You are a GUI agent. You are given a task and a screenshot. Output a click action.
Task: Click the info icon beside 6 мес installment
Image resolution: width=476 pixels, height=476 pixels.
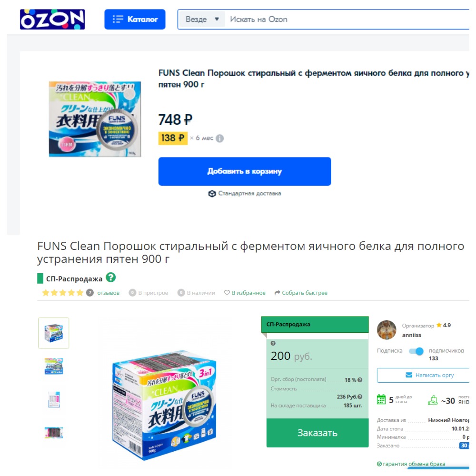220,139
